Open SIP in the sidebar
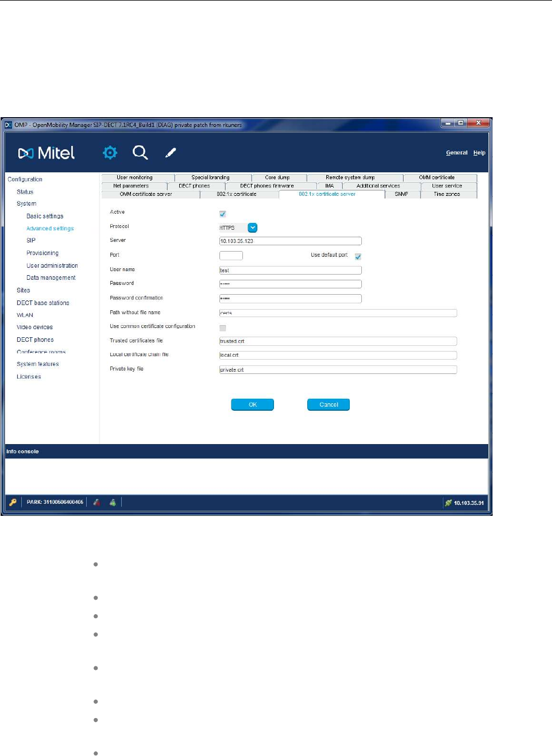The image size is (552, 756). (31, 240)
